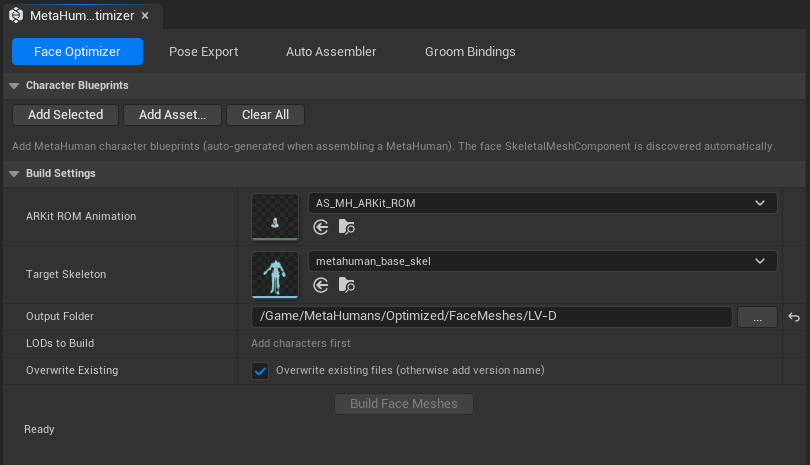Toggle Overwrite existing files checkbox
This screenshot has height=465, width=810.
click(x=260, y=370)
